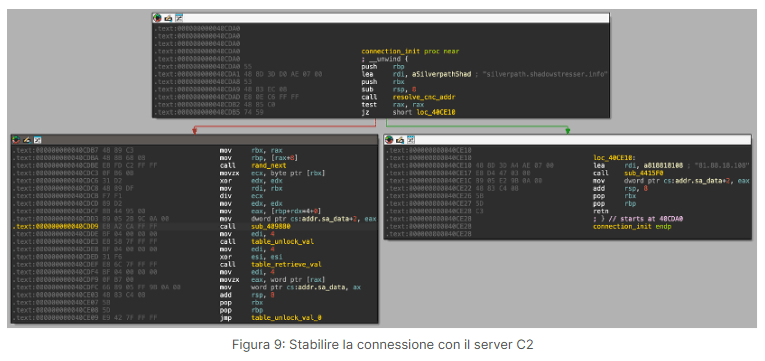The image size is (765, 361).
Task: Select 'movzx eax, word ptr [rax]' line
Action: point(272,280)
